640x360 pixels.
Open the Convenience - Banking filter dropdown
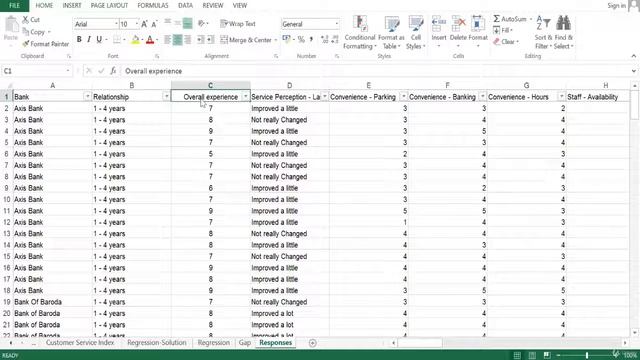pos(482,96)
